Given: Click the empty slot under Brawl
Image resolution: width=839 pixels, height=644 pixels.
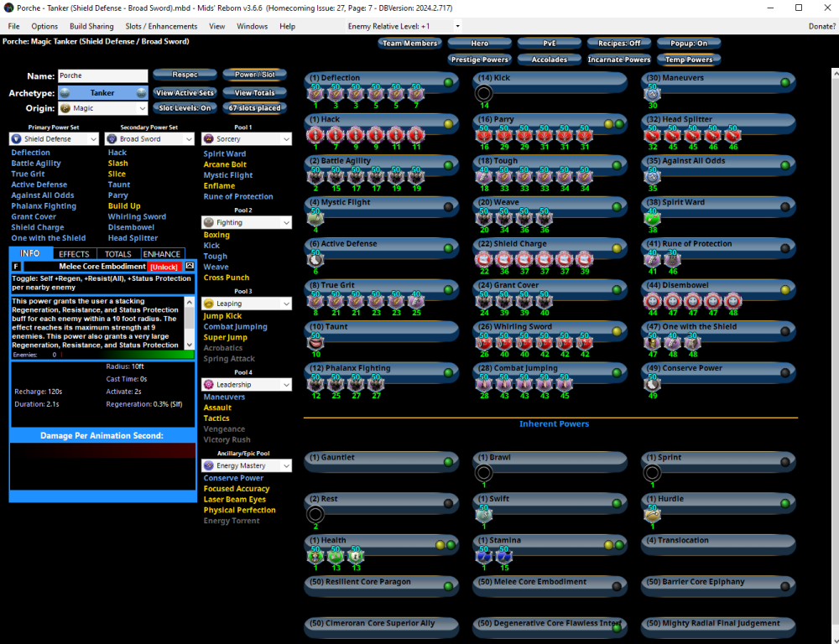Looking at the screenshot, I should 483,473.
